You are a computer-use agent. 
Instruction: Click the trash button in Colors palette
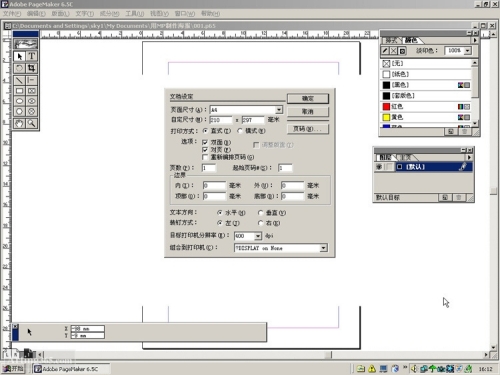pos(464,132)
